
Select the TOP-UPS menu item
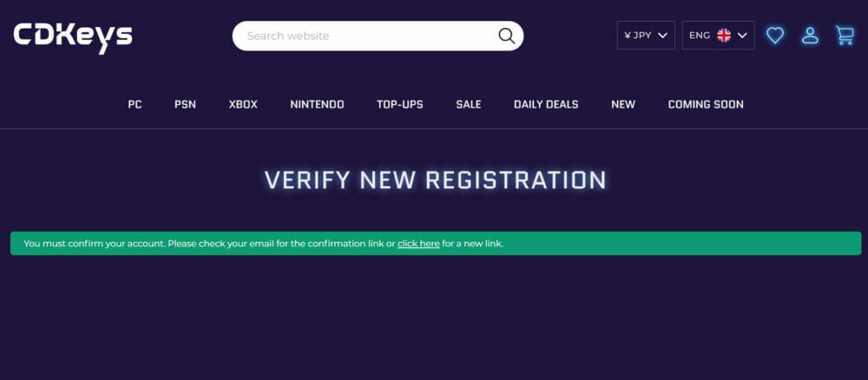(399, 104)
